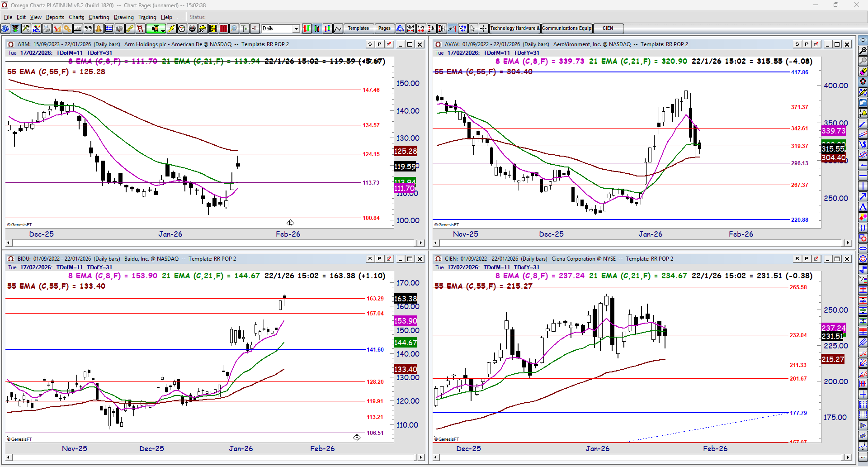This screenshot has height=467, width=868.
Task: Click ARM chart horizontal scrollbar right arrow
Action: tap(421, 243)
